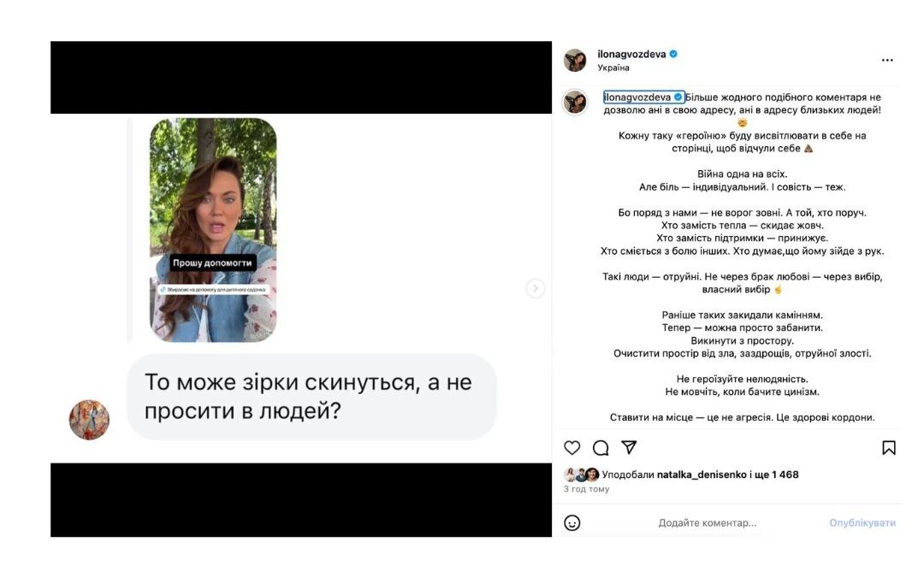Save the post with the bookmark icon

tap(889, 448)
